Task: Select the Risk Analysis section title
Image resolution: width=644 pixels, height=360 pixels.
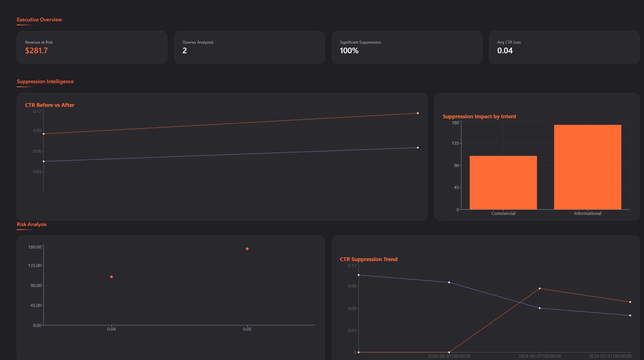Action: pyautogui.click(x=31, y=224)
